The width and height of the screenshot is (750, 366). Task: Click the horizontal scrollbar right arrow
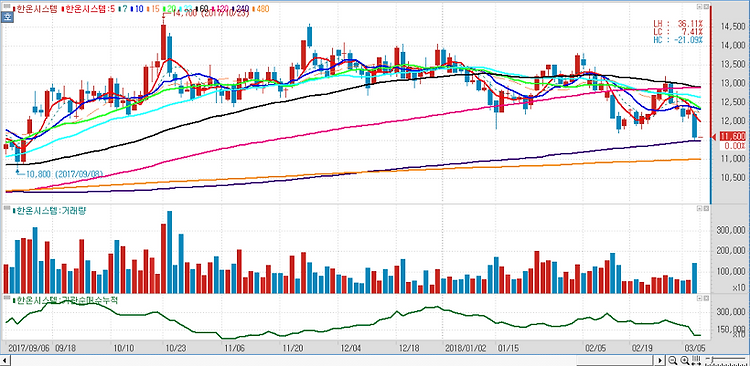point(660,360)
